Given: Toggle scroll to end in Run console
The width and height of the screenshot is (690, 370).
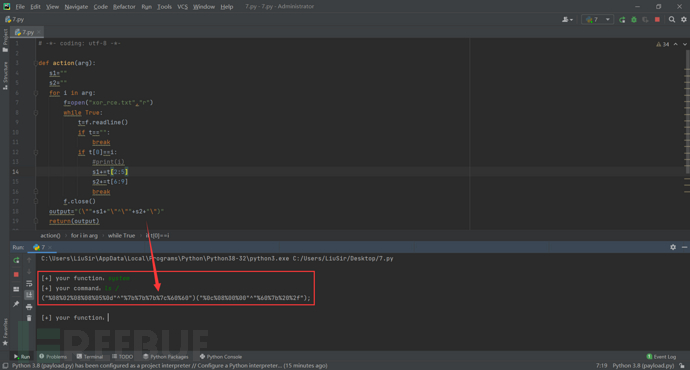Looking at the screenshot, I should tap(29, 295).
